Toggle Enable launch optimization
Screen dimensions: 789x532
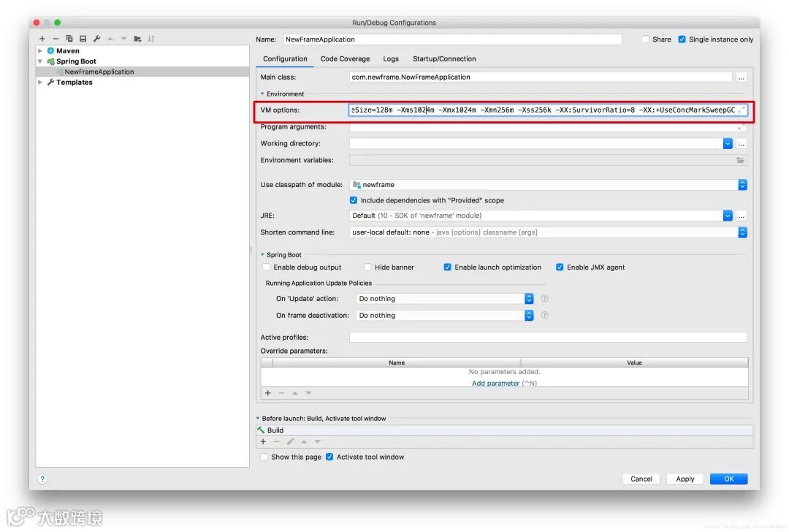(447, 267)
